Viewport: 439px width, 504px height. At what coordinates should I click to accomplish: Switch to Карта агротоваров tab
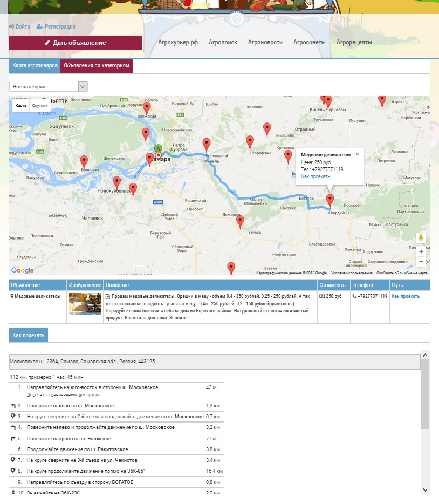pos(35,66)
